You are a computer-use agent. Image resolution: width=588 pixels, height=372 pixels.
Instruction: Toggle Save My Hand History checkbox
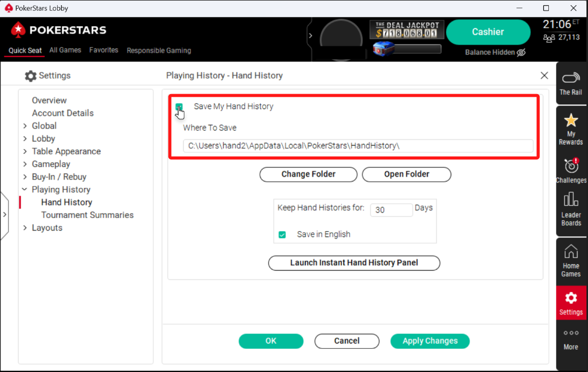point(179,107)
